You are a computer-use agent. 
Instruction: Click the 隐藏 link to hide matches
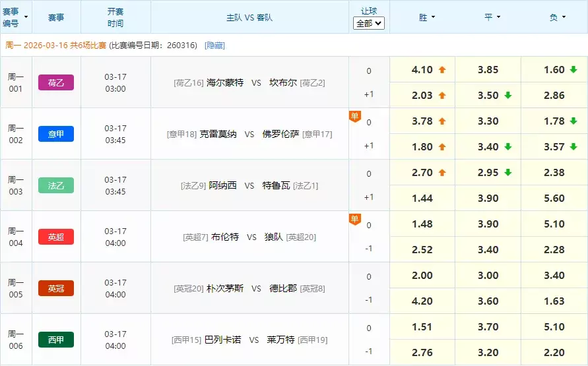coord(214,46)
